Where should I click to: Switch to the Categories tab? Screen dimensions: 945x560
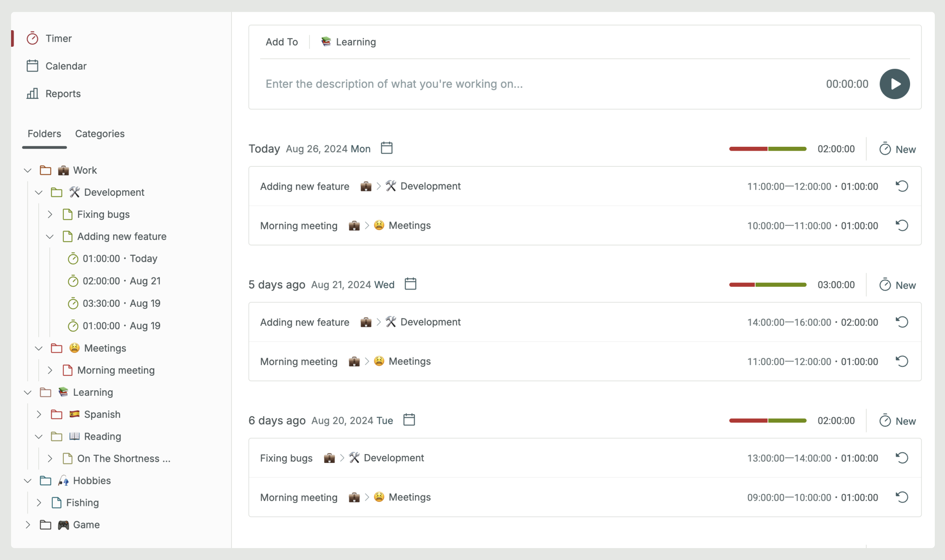[100, 133]
